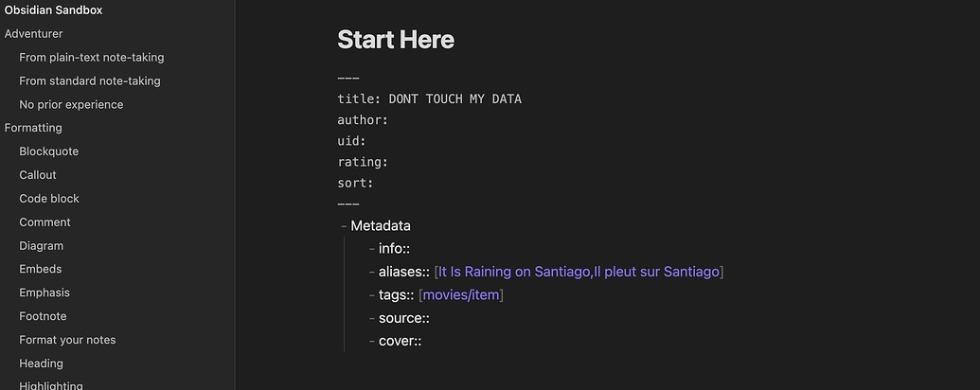Select the Code block note
Image resolution: width=980 pixels, height=390 pixels.
[x=49, y=199]
